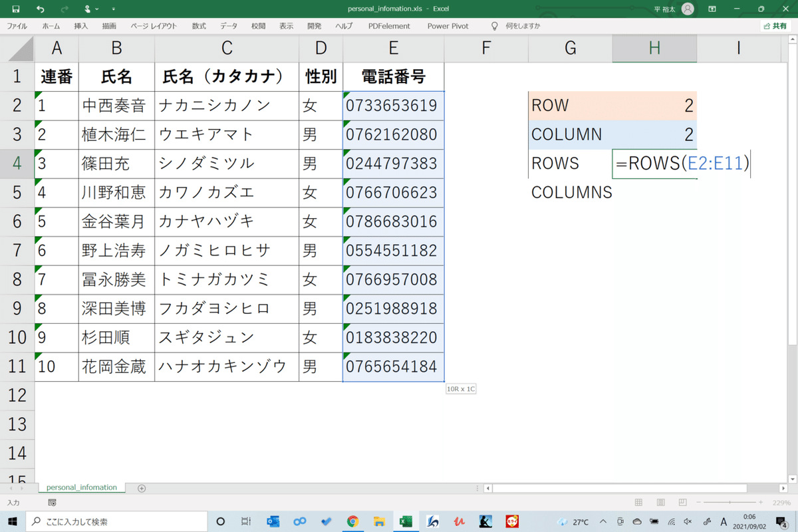Screen dimensions: 798x532
Task: Switch to Page Layout view icon
Action: tap(661, 503)
